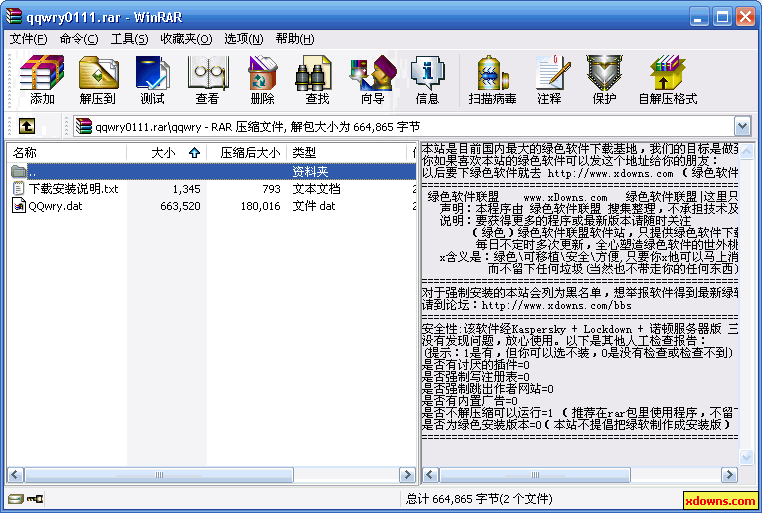Click file list right scroll arrow

407,475
